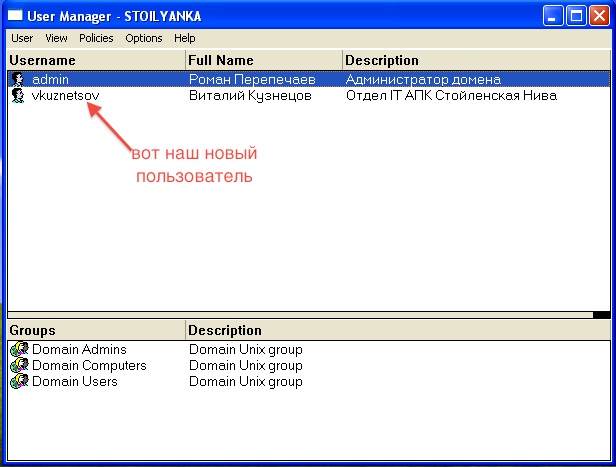Click the Domain Users group icon
616x467 pixels.
pyautogui.click(x=18, y=382)
